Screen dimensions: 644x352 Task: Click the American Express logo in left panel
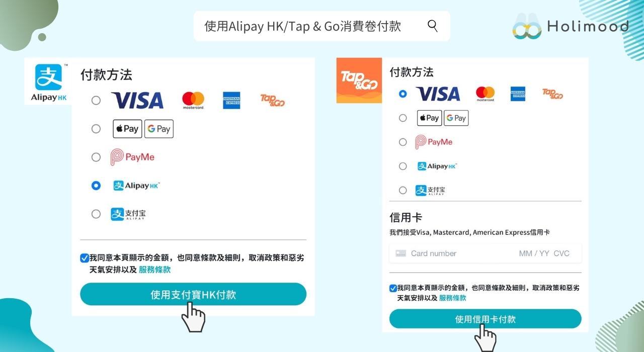point(231,101)
